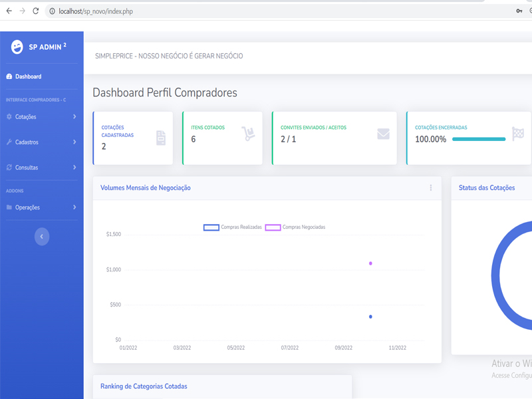Click the Volumes Mensais de Negociação heading
Screen dimensions: 532x399
pyautogui.click(x=146, y=188)
